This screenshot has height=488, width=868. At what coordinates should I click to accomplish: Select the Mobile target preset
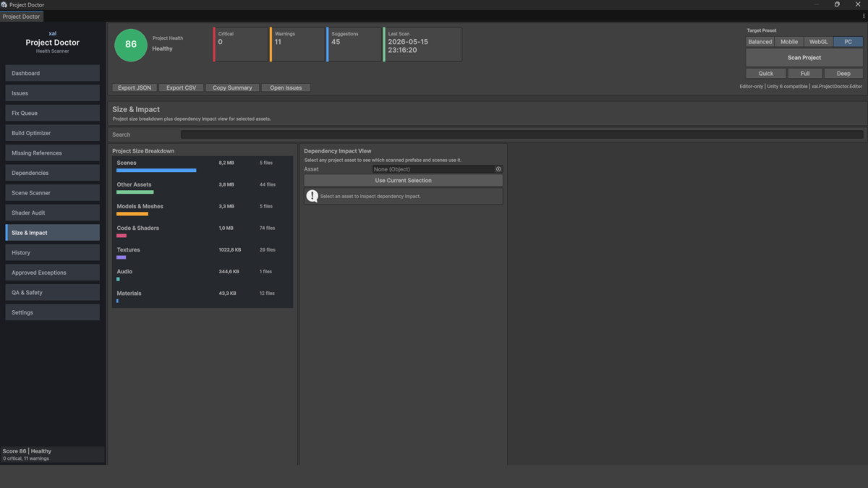(789, 42)
